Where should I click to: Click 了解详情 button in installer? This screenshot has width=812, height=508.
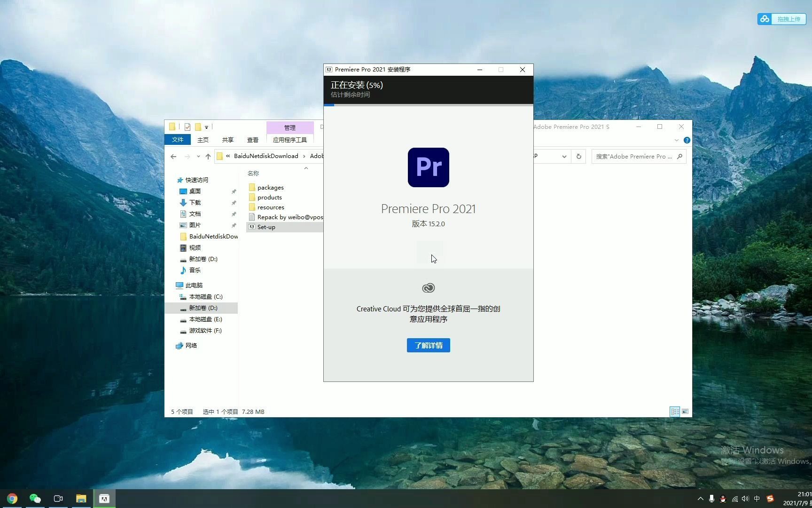pos(428,345)
